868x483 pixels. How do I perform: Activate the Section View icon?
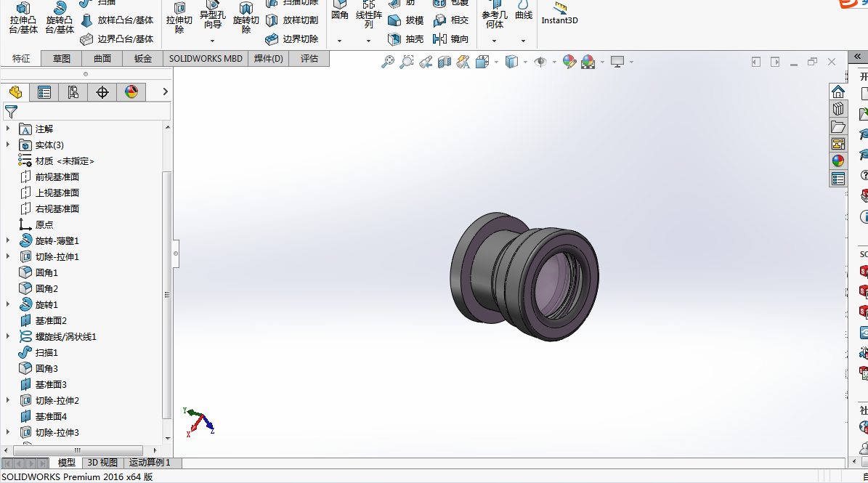(445, 62)
